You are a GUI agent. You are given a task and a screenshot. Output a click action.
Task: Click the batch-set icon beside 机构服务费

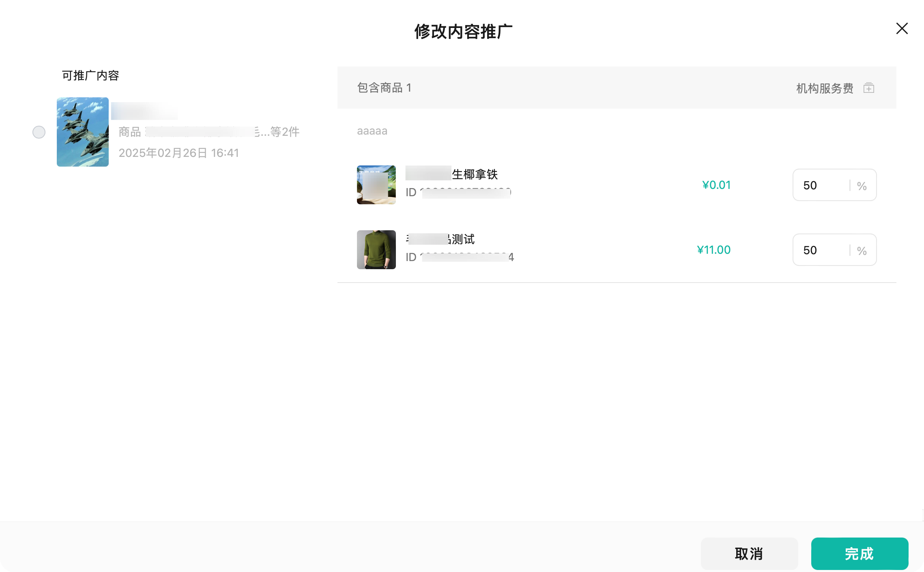click(x=868, y=88)
